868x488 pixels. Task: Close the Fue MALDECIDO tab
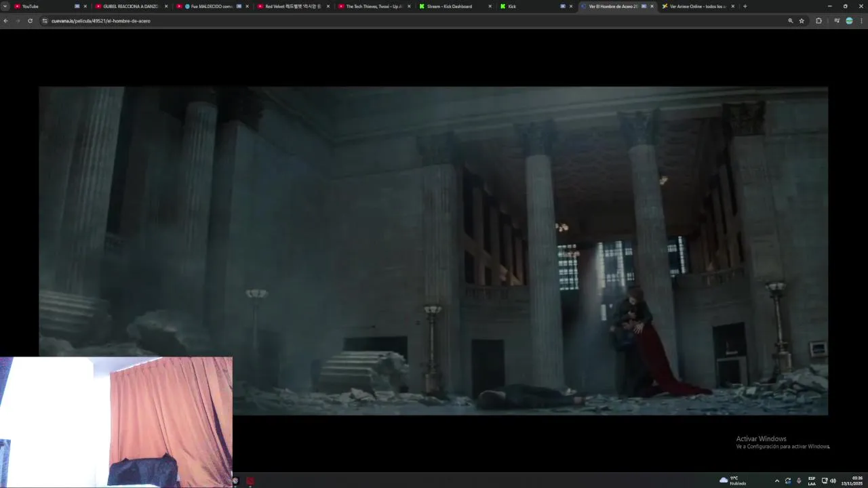pos(247,6)
